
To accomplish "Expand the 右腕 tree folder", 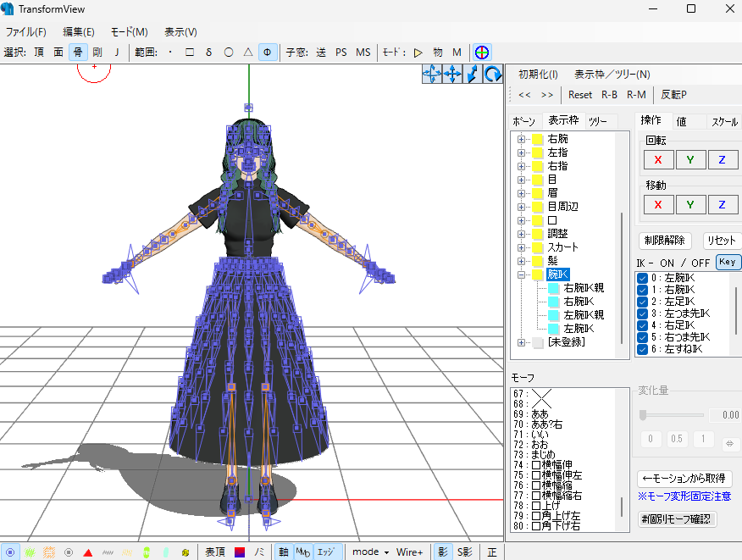I will click(521, 139).
